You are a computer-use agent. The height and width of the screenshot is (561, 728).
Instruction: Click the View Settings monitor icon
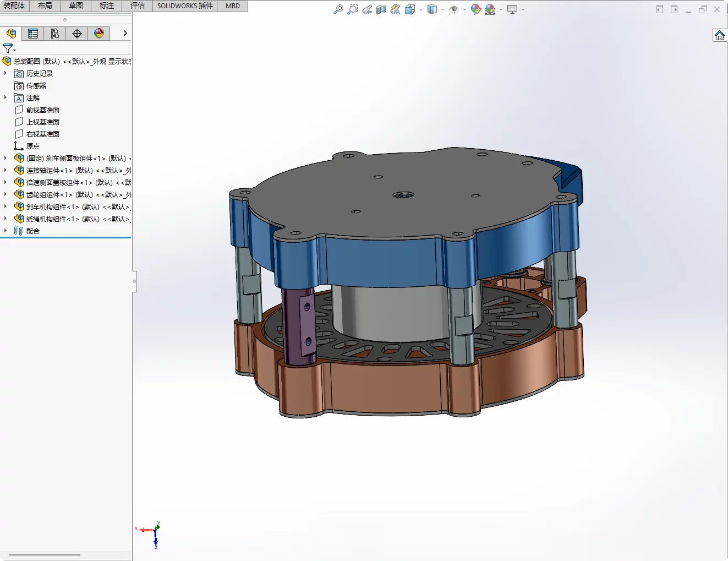coord(512,9)
